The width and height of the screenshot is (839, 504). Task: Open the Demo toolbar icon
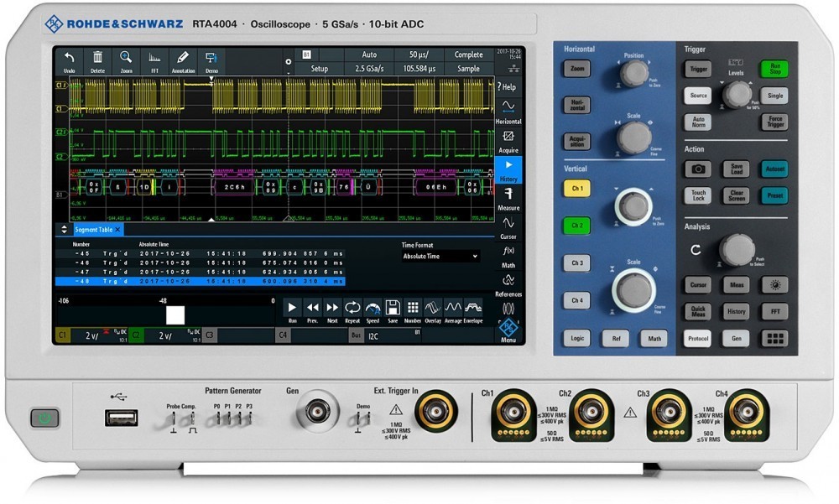pyautogui.click(x=211, y=62)
